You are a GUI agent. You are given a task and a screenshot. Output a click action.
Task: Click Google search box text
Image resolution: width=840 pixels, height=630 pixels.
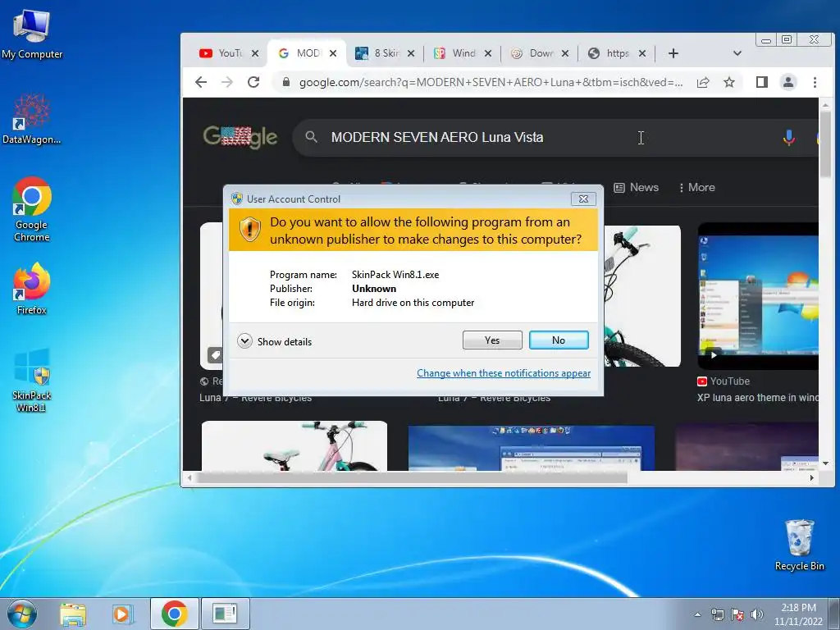pyautogui.click(x=437, y=137)
